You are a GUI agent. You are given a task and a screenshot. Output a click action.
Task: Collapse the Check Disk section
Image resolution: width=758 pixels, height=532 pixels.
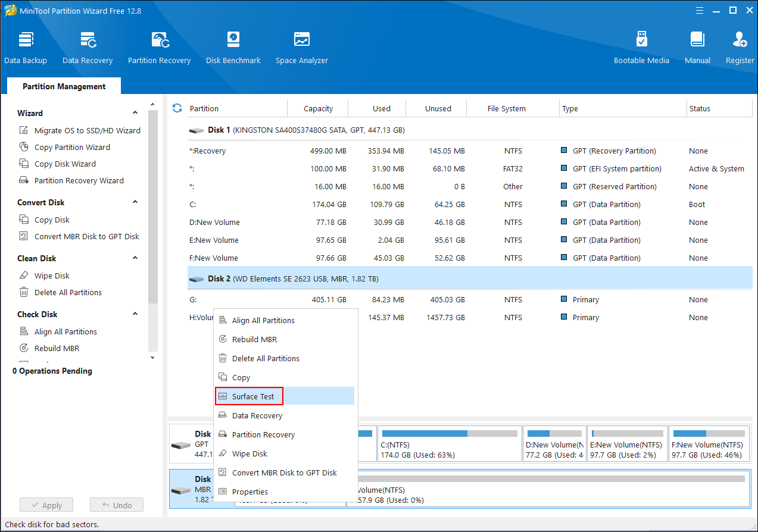point(135,314)
